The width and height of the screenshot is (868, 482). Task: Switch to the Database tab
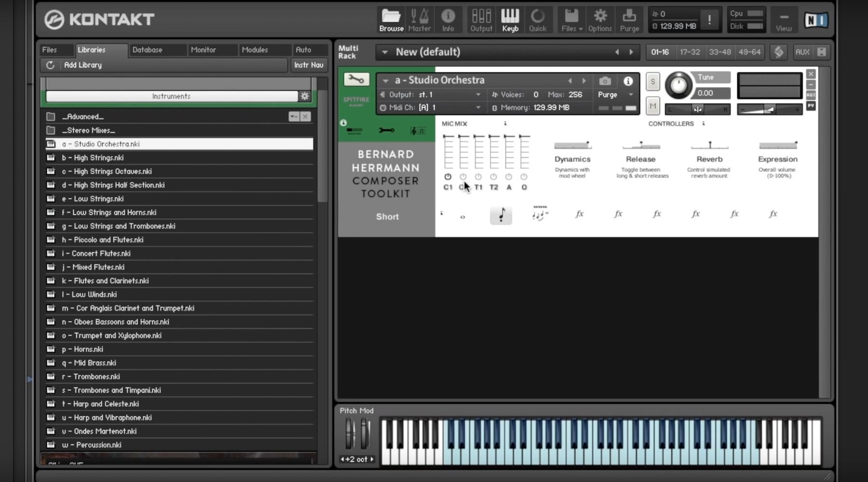pyautogui.click(x=148, y=50)
